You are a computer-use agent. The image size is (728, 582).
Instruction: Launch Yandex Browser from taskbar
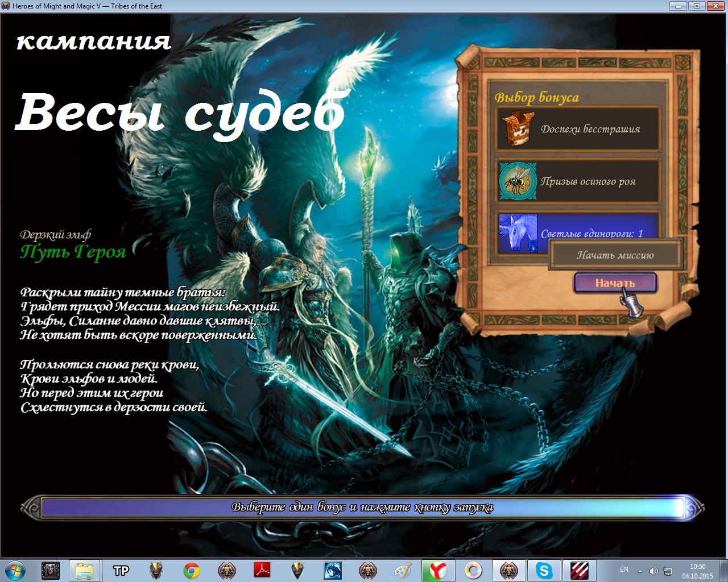438,570
